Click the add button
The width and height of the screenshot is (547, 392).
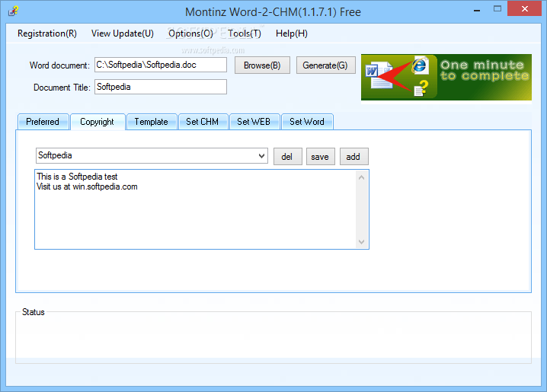[353, 157]
